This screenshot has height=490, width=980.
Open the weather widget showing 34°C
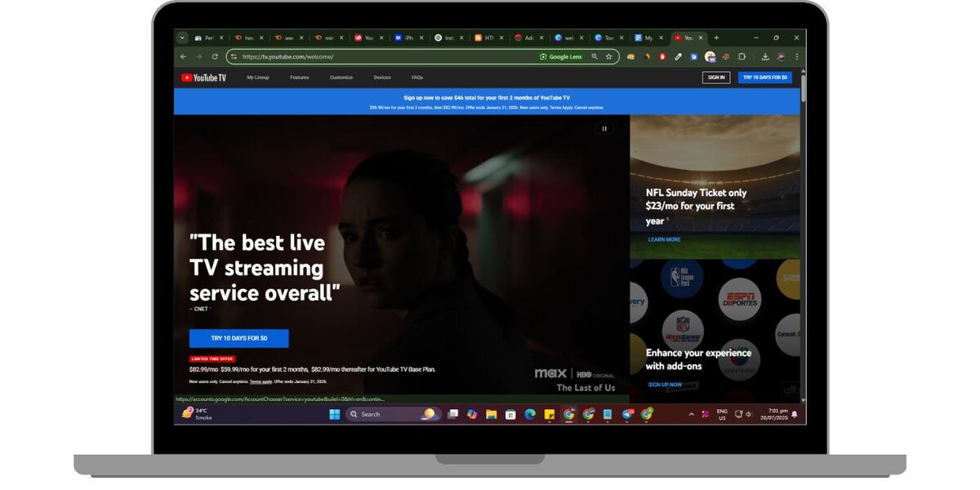click(x=198, y=414)
